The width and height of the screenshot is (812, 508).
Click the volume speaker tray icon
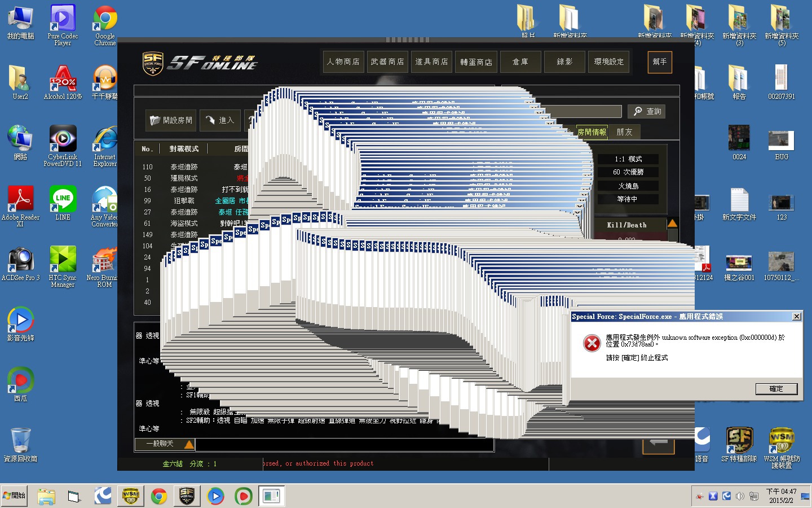pos(740,496)
